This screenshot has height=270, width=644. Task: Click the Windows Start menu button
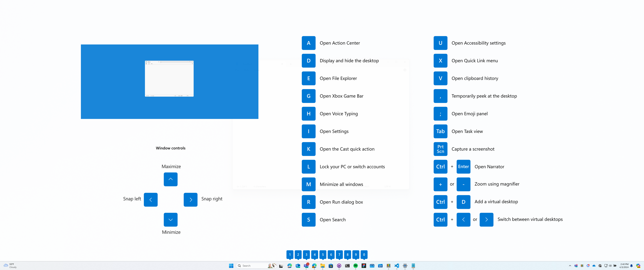click(231, 265)
